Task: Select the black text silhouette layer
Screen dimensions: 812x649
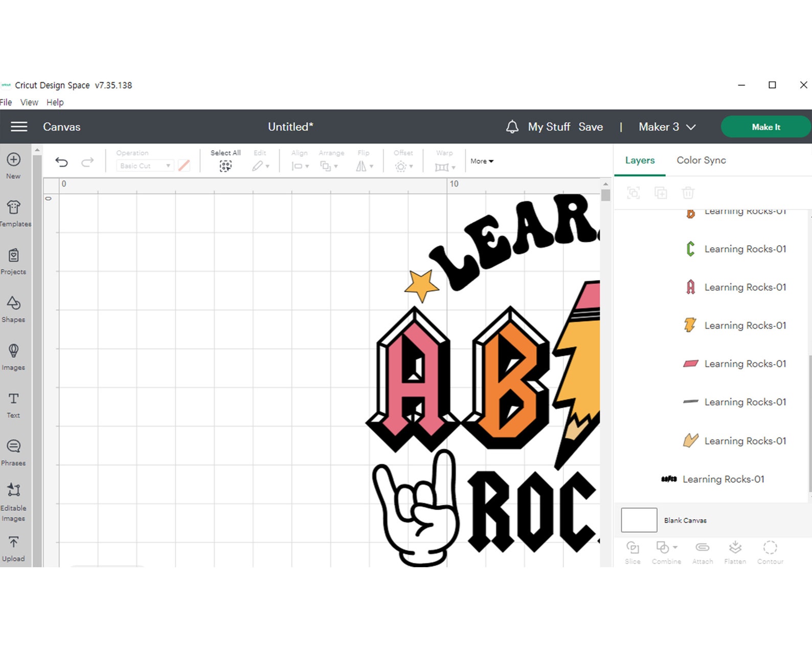Action: pos(712,479)
